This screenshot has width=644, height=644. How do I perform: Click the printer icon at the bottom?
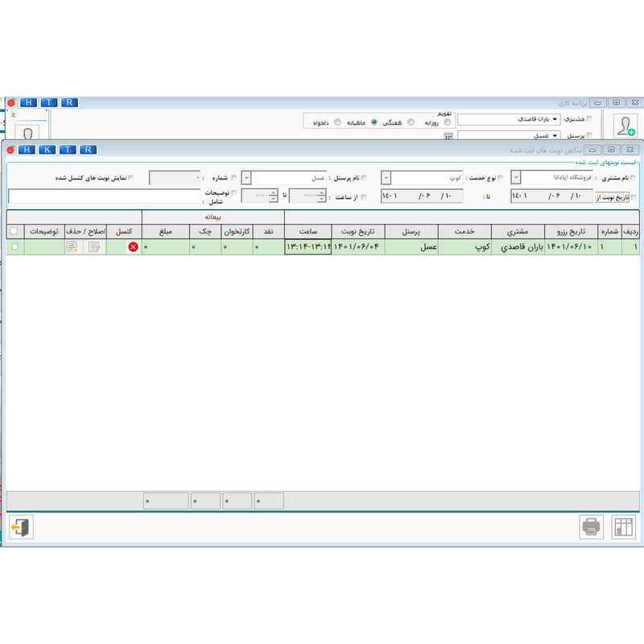point(591,526)
